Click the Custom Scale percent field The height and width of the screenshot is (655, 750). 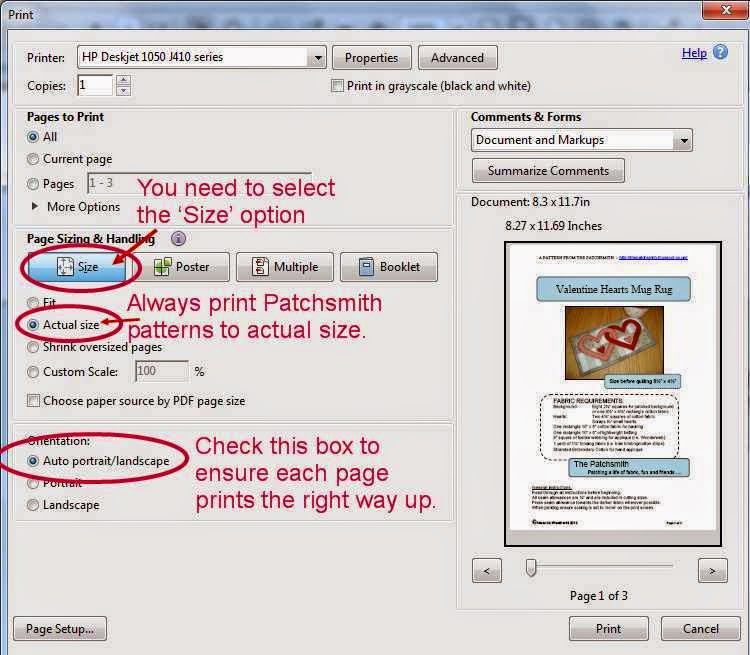pos(162,371)
